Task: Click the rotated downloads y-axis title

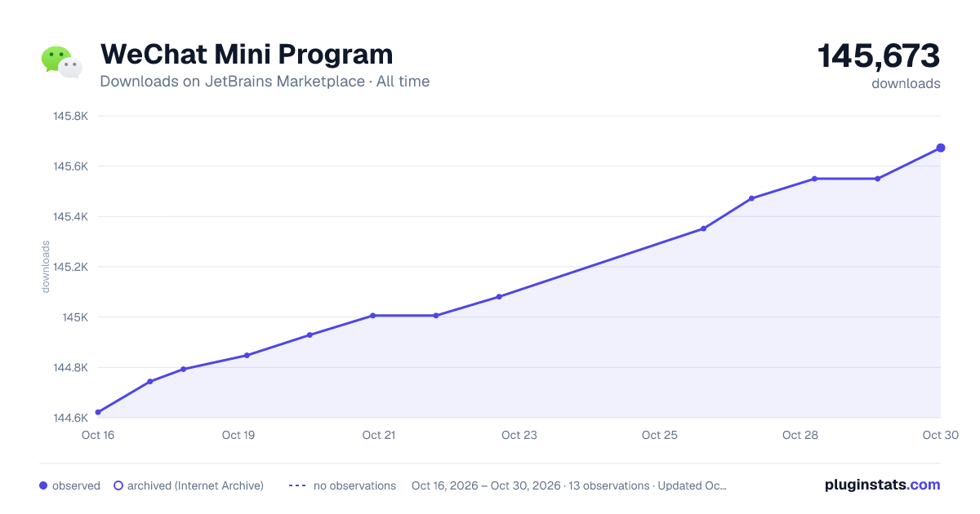Action: coord(46,267)
